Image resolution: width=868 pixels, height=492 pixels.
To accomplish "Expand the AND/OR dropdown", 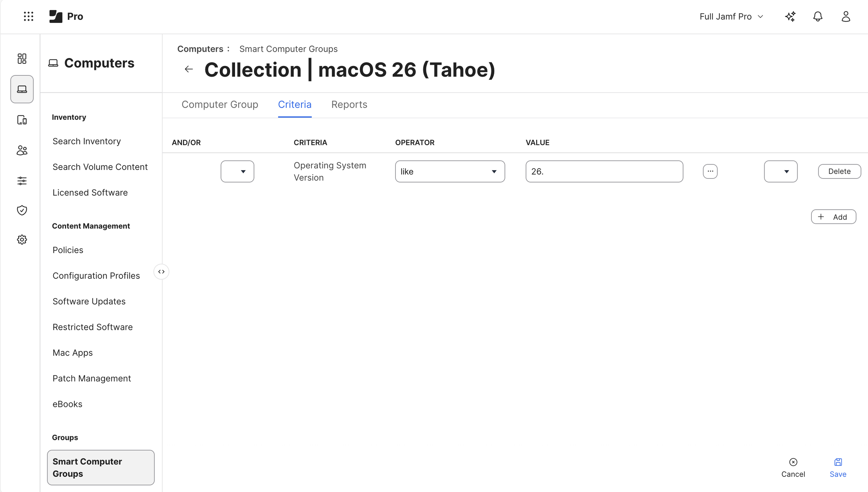I will tap(237, 172).
